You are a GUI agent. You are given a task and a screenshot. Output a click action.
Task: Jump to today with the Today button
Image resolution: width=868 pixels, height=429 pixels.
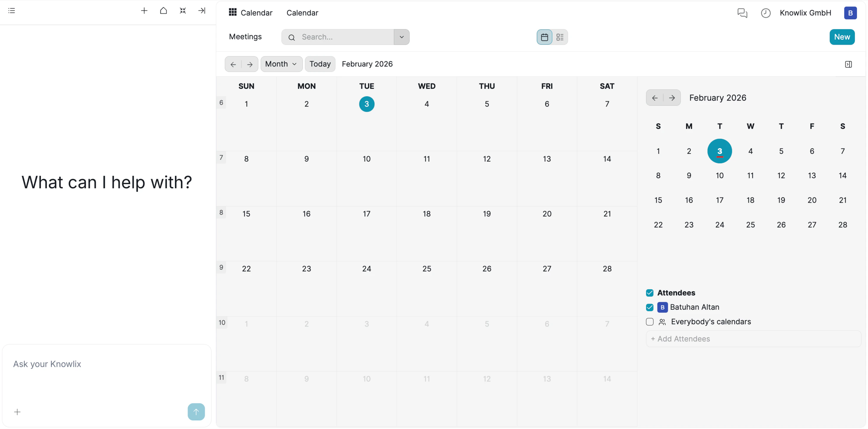pyautogui.click(x=320, y=64)
